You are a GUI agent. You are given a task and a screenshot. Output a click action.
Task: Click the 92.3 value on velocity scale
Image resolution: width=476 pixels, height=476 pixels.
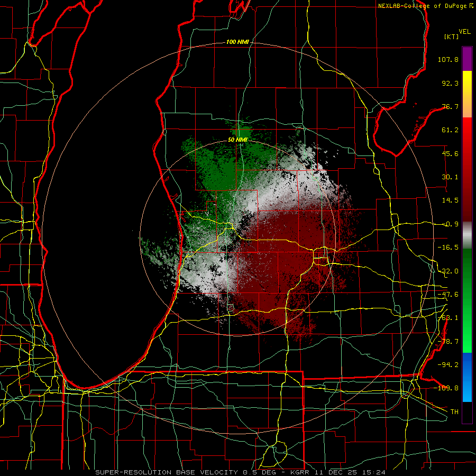(x=450, y=83)
